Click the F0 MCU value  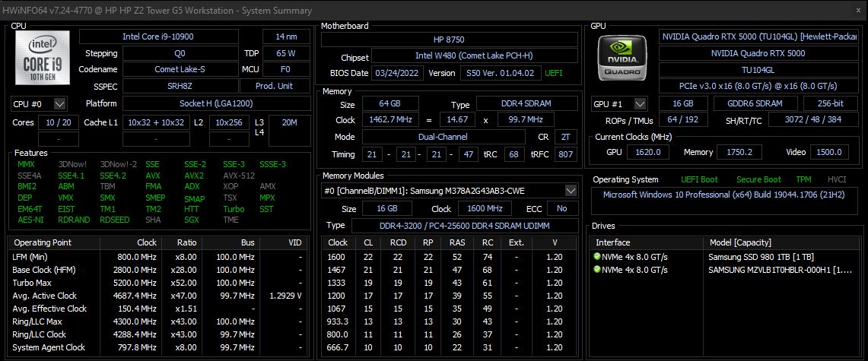tap(286, 69)
